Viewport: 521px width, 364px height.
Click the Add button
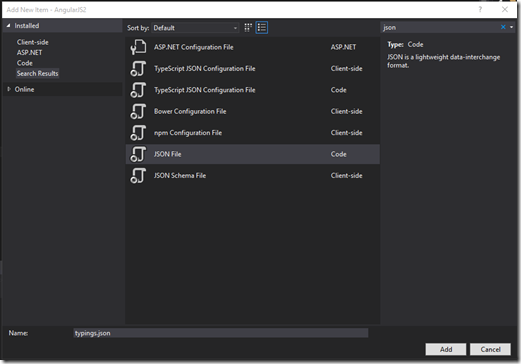[x=446, y=349]
